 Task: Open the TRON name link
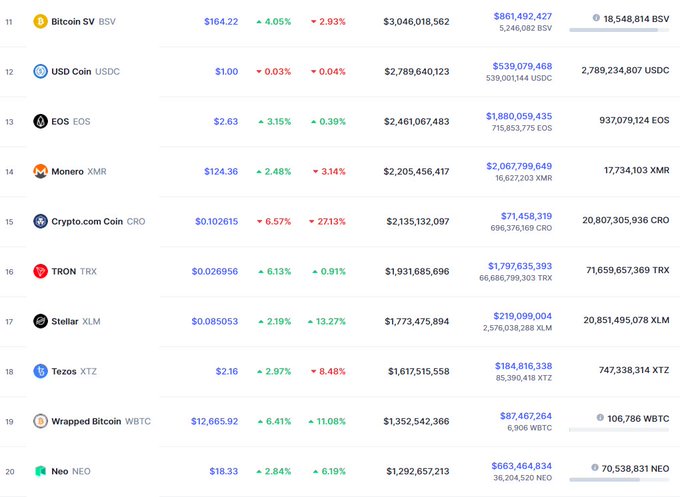(64, 271)
